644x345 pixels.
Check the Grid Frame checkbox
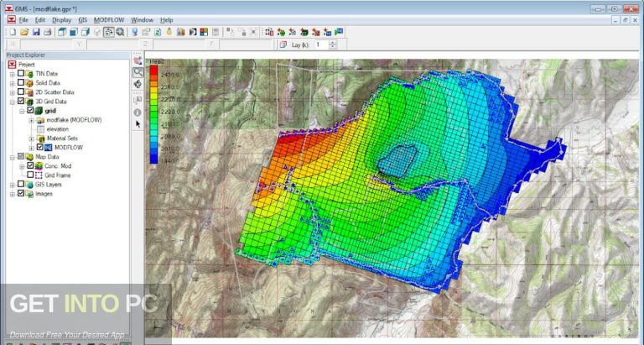pyautogui.click(x=30, y=175)
